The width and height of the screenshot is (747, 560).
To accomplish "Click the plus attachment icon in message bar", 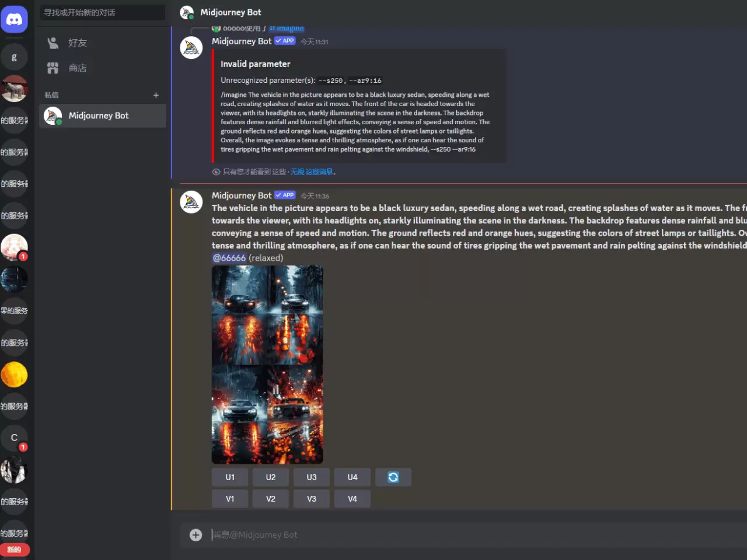I will tap(196, 535).
